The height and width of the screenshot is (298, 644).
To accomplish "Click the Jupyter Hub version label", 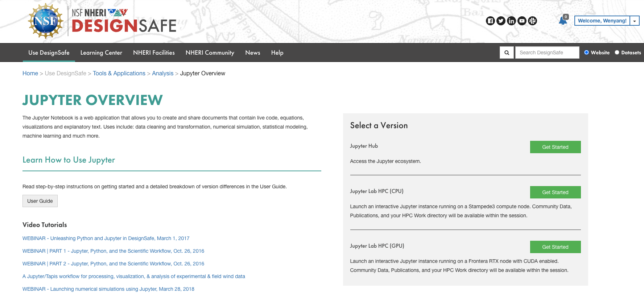I will (364, 146).
